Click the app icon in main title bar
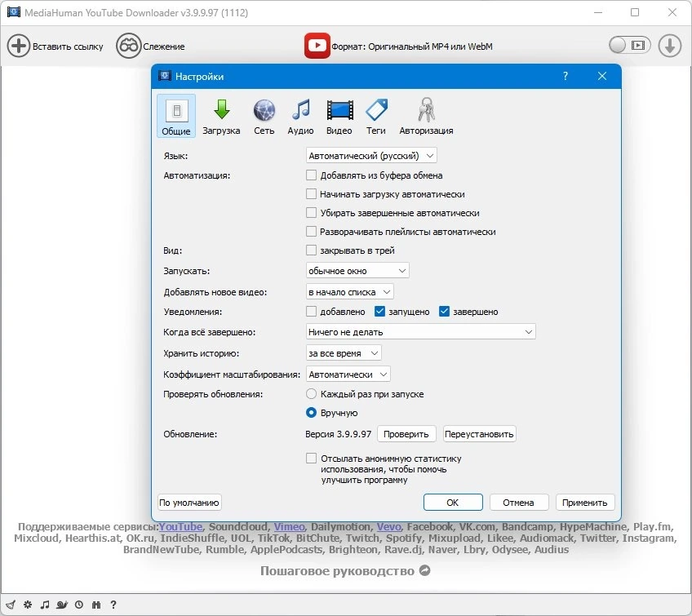The width and height of the screenshot is (692, 616). [14, 12]
